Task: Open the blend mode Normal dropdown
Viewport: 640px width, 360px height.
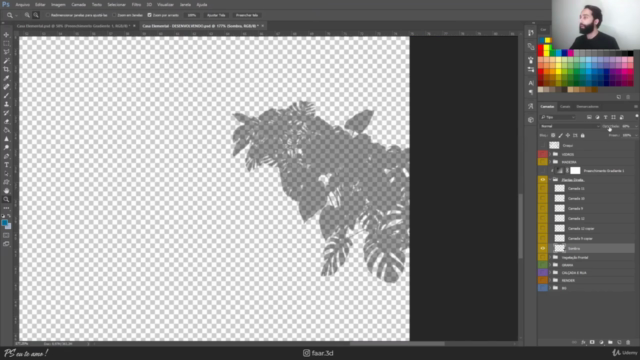Action: (570, 126)
